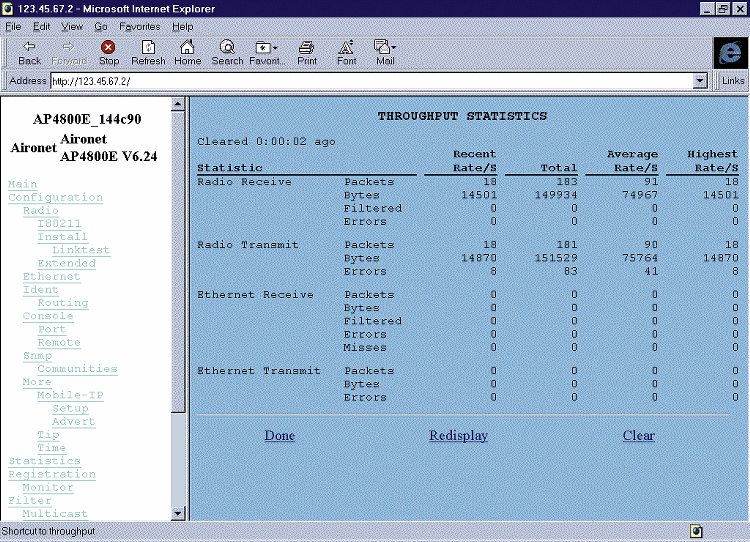Open the Ethernet link
The width and height of the screenshot is (750, 542).
52,277
